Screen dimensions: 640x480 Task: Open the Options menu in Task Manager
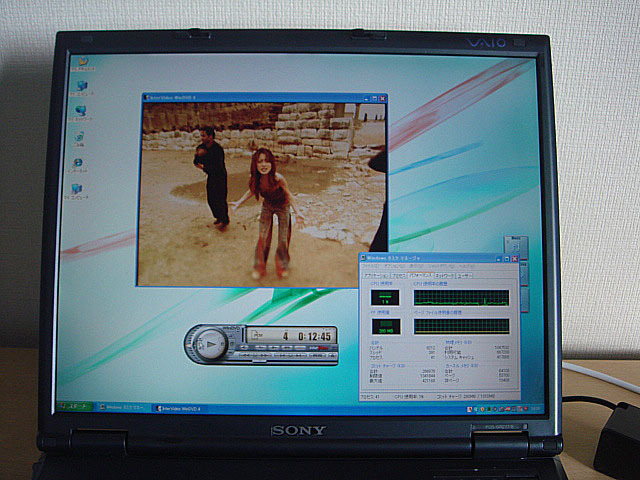(392, 266)
